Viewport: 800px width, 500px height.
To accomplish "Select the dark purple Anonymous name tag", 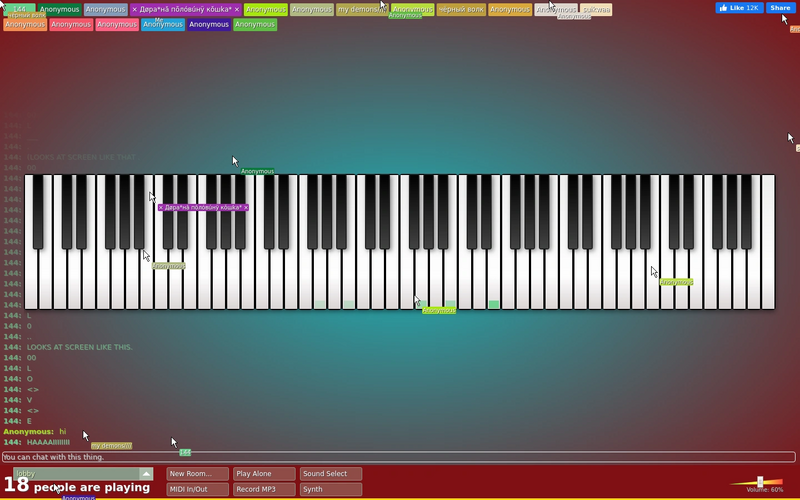I will [x=209, y=24].
